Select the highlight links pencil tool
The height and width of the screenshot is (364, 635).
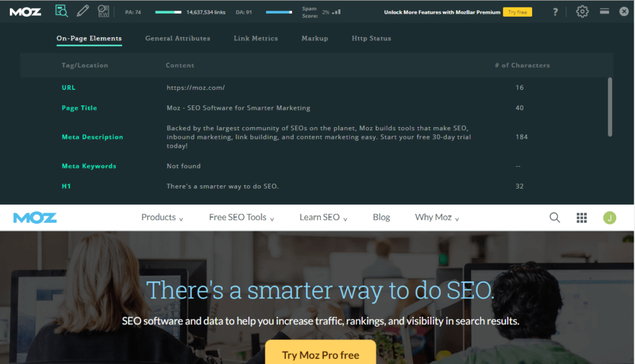coord(83,11)
